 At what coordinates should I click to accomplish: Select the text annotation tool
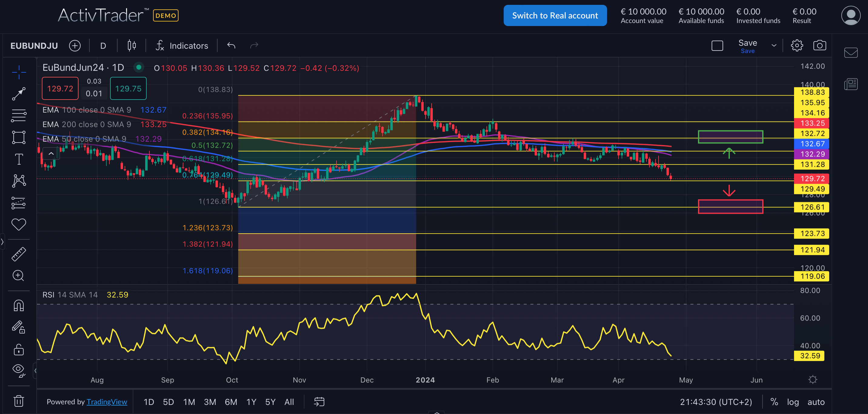point(18,159)
